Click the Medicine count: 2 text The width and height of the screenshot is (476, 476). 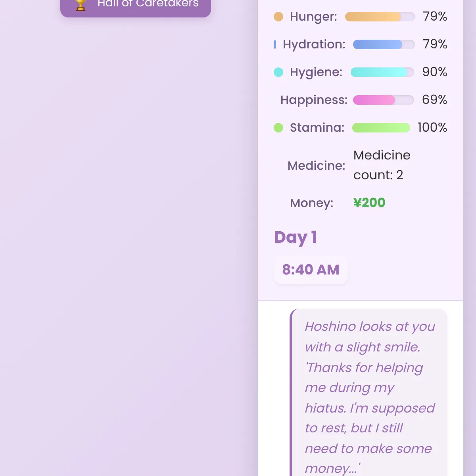pos(382,165)
